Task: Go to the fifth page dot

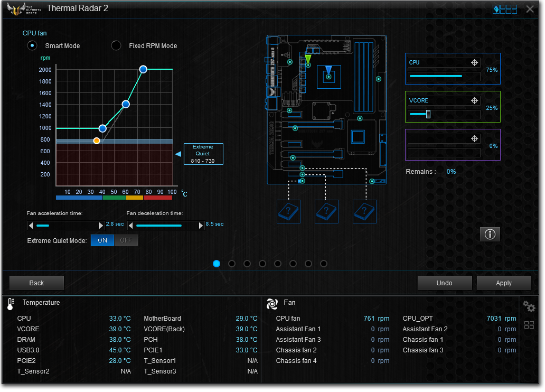Action: 278,264
